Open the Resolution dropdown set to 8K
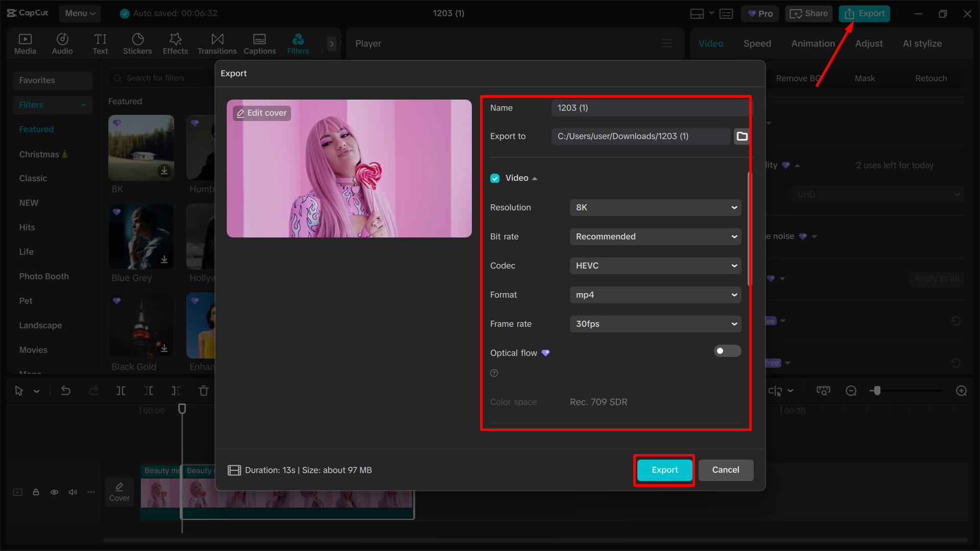This screenshot has width=980, height=551. point(655,207)
